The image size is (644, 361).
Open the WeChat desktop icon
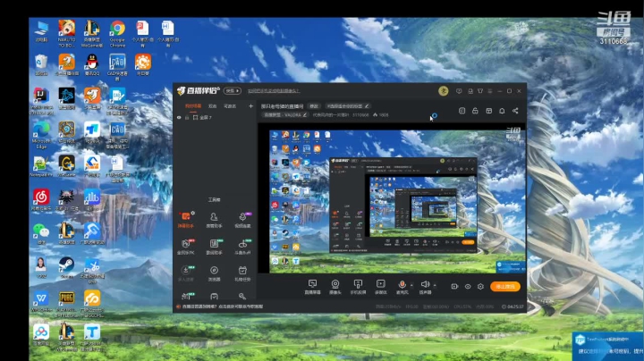[41, 234]
